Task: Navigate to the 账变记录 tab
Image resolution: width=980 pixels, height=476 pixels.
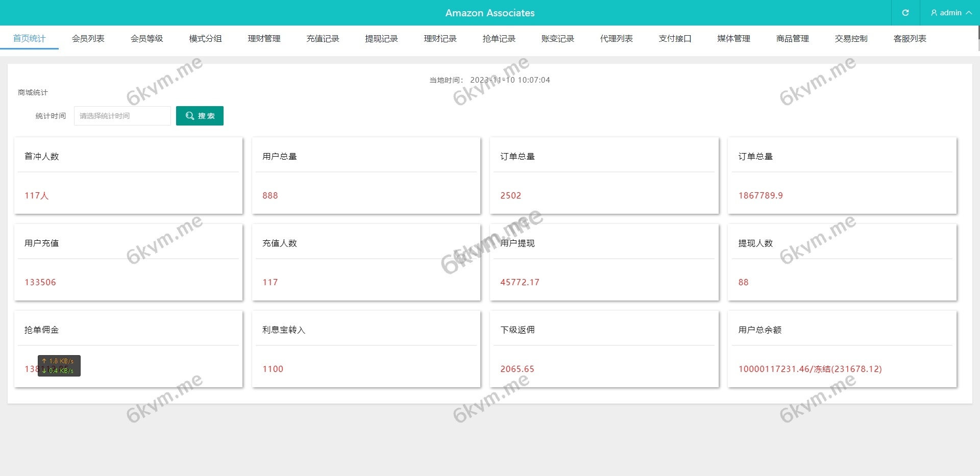Action: tap(557, 39)
